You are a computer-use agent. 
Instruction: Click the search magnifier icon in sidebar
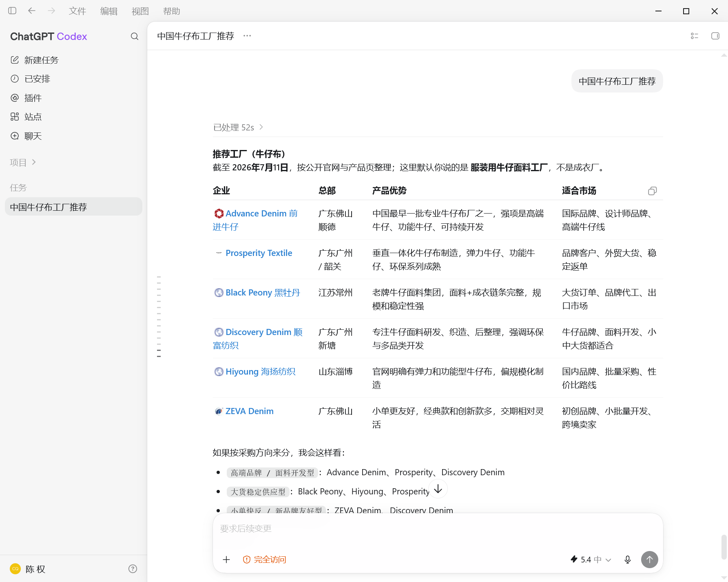pyautogui.click(x=135, y=36)
